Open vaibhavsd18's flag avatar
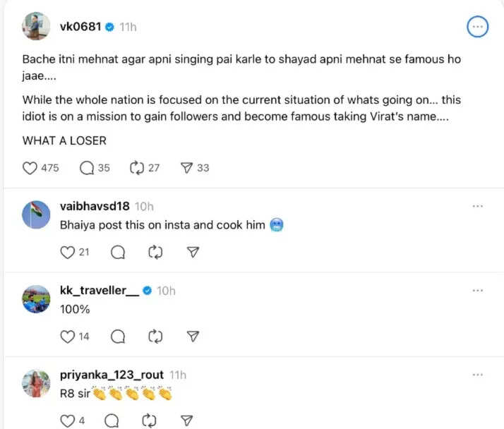The image size is (504, 429). [x=36, y=214]
